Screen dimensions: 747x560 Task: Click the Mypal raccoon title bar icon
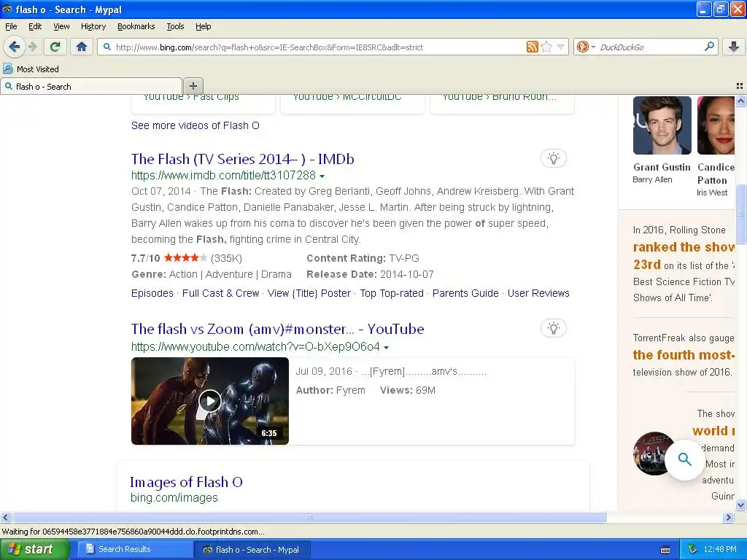pos(7,9)
